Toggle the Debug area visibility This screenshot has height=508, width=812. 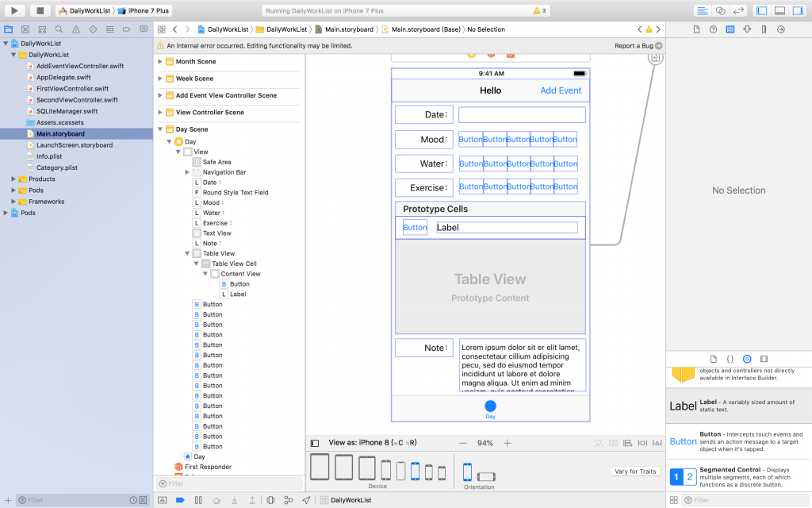779,10
